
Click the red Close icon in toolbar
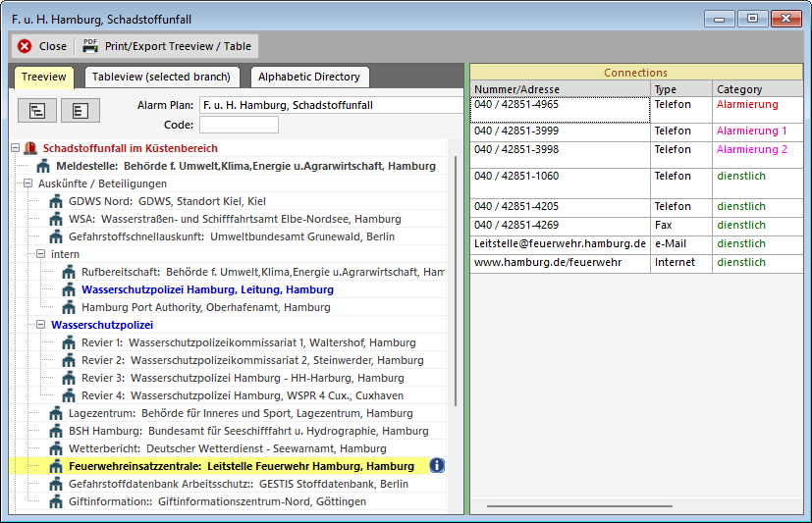point(25,46)
